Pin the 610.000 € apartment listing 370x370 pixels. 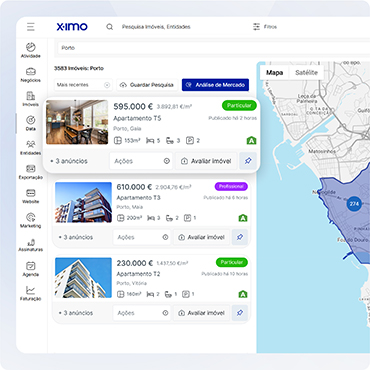pyautogui.click(x=240, y=237)
